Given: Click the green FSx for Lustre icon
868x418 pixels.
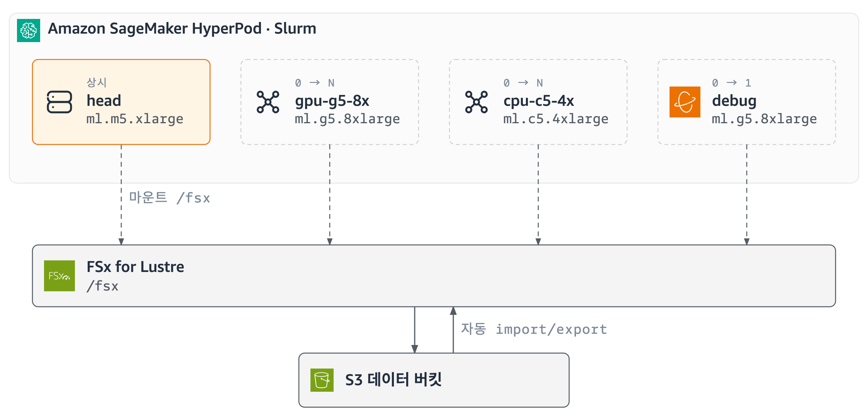Looking at the screenshot, I should [x=59, y=276].
